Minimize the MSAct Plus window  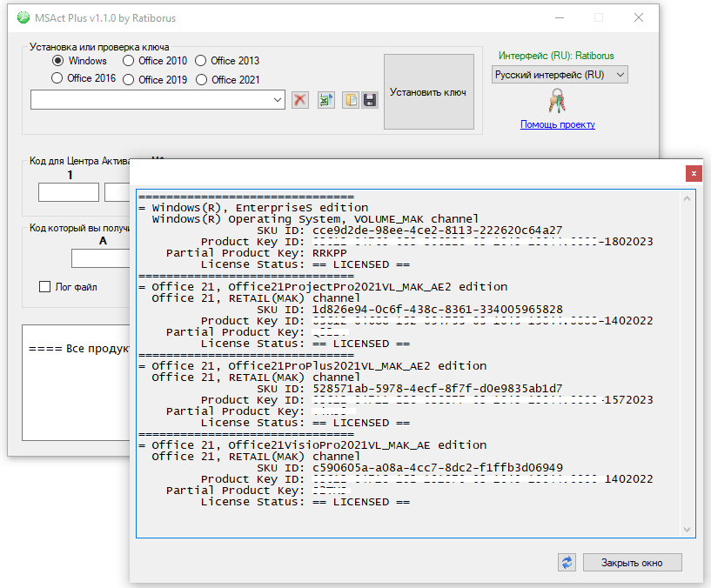(560, 17)
